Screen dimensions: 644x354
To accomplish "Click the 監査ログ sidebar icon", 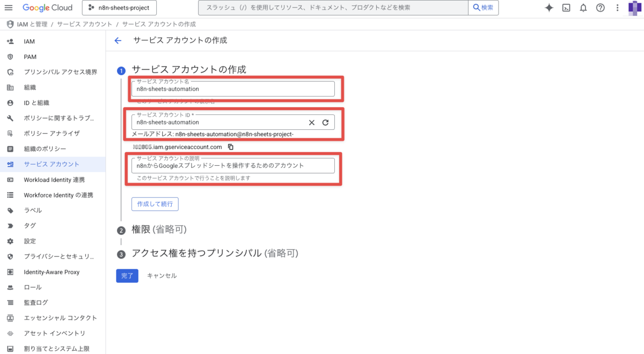I will coord(10,303).
